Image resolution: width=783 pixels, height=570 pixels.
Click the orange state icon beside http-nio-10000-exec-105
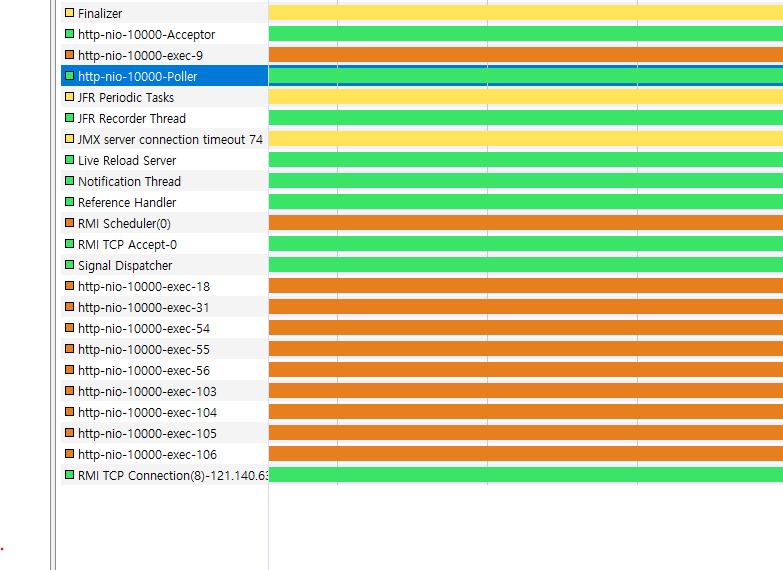coord(69,432)
